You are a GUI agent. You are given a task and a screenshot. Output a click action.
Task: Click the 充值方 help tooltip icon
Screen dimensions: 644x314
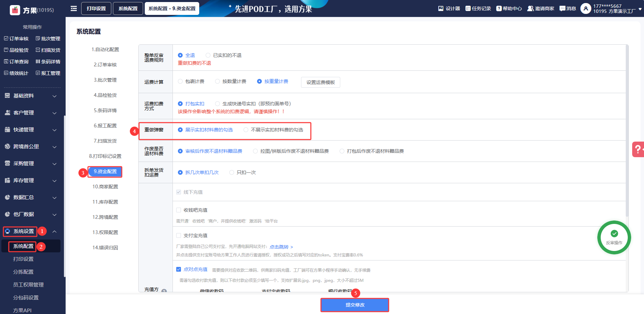click(x=164, y=291)
